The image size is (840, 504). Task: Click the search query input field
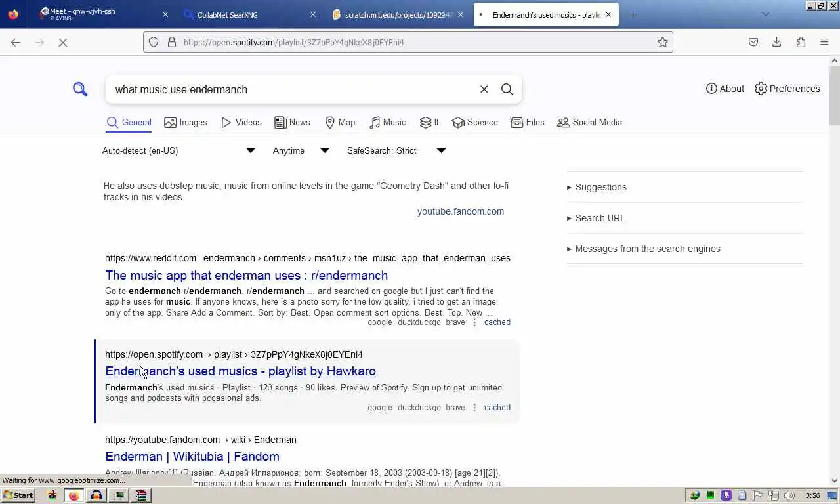[x=292, y=89]
